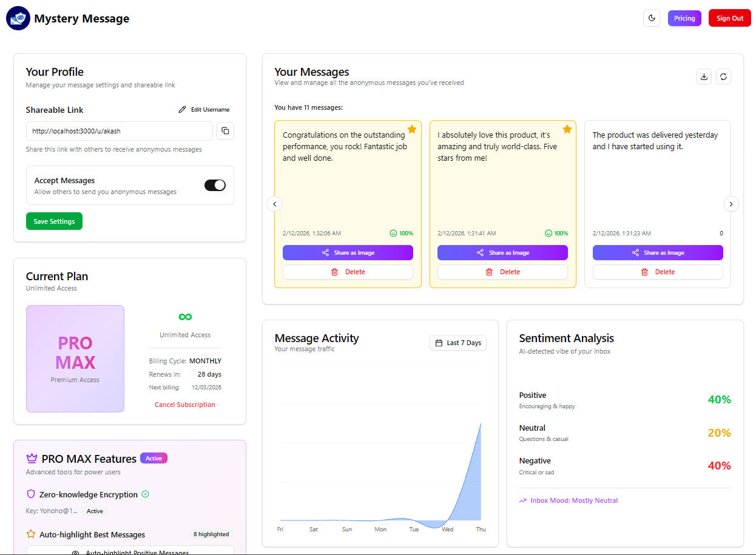Delete the "Congratulations on the outstanding" message
The height and width of the screenshot is (555, 756).
(x=348, y=272)
